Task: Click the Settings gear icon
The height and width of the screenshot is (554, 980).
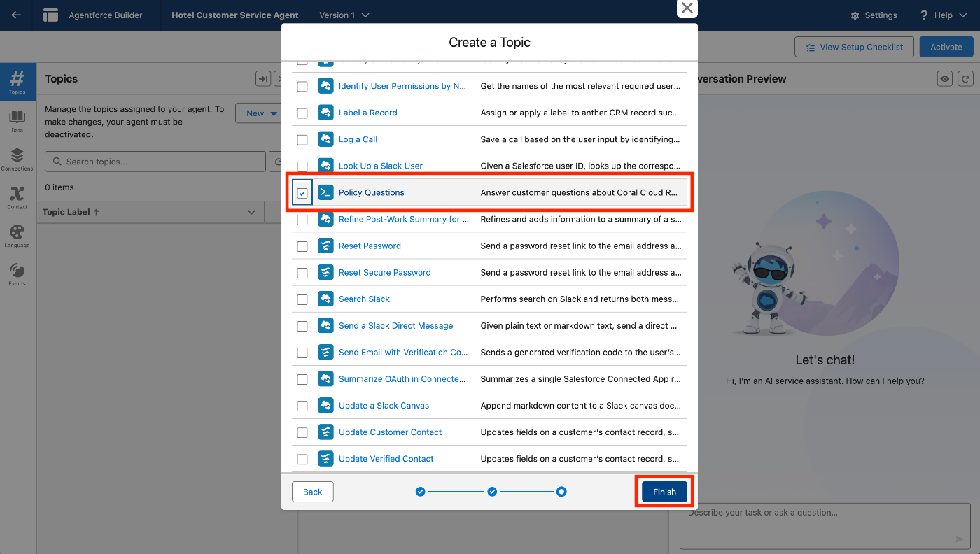Action: pyautogui.click(x=855, y=15)
